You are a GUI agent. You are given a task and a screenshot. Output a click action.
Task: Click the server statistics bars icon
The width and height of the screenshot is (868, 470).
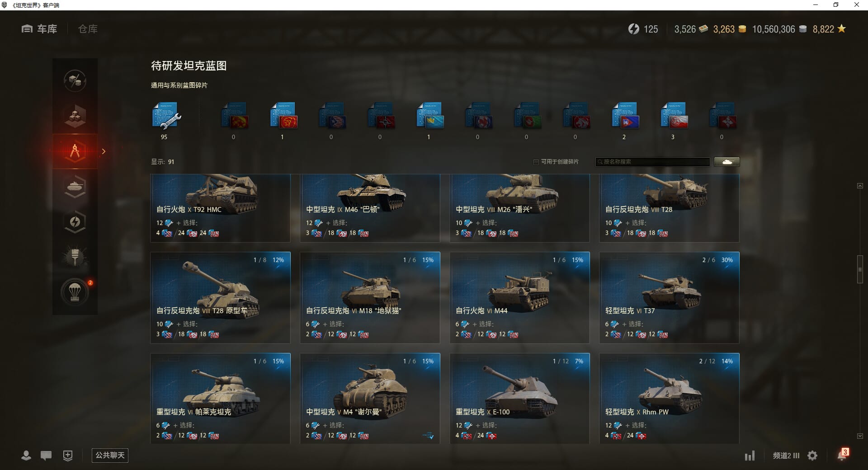[750, 456]
